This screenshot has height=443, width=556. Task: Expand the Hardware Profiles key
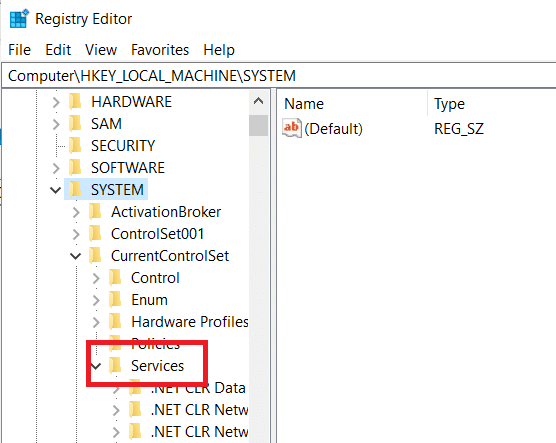click(96, 322)
